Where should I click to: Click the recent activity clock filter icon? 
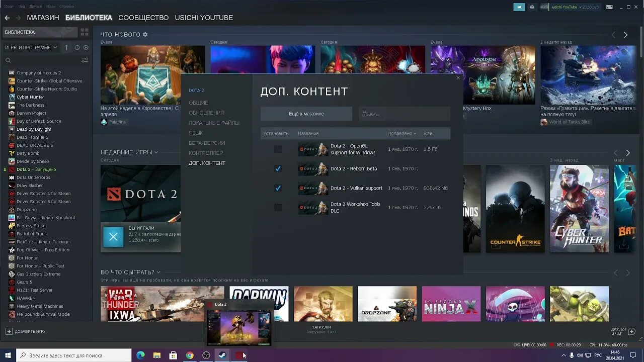click(x=77, y=48)
